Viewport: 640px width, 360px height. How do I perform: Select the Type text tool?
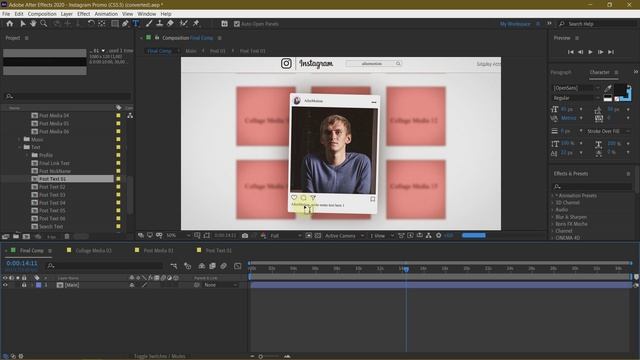136,24
